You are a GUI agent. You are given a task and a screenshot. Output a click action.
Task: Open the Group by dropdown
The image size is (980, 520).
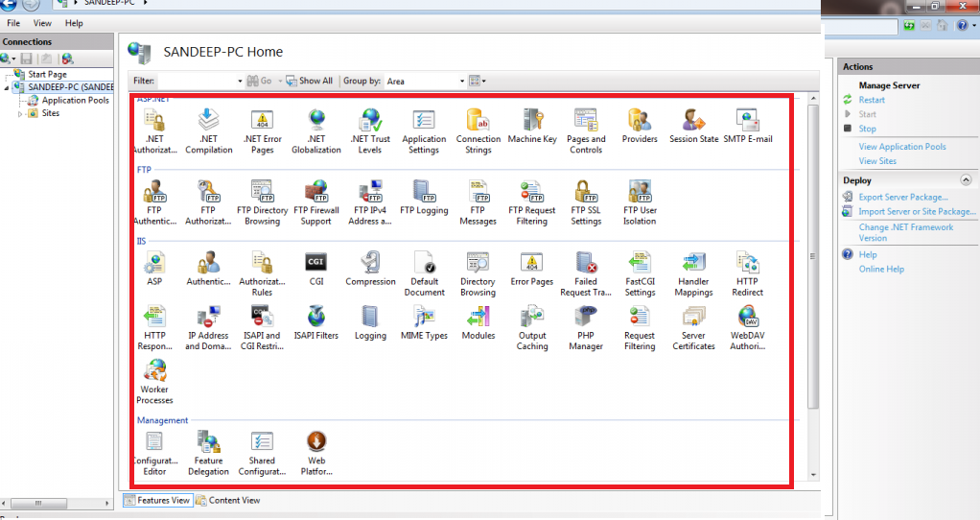click(461, 82)
